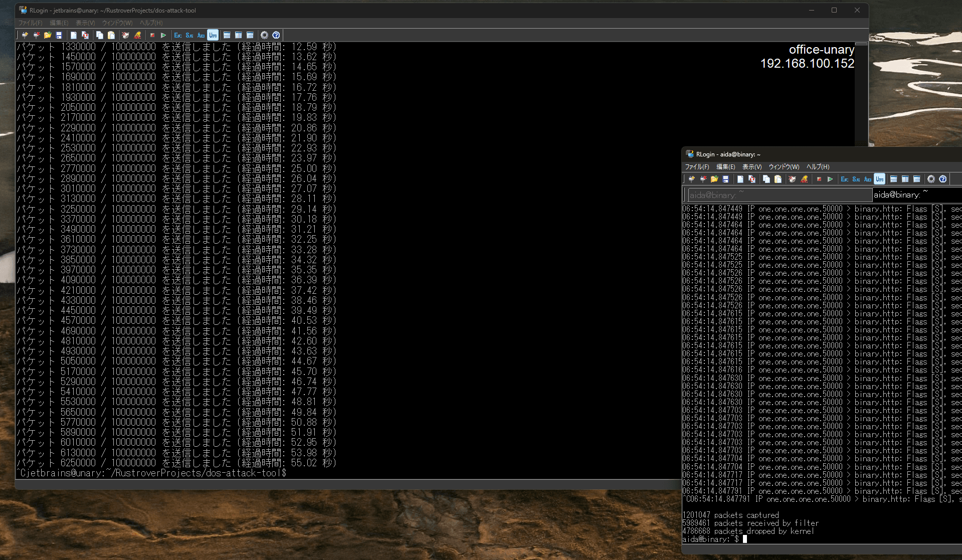Open 表示(V) menu in aida@binary window
Image resolution: width=962 pixels, height=560 pixels.
[752, 167]
